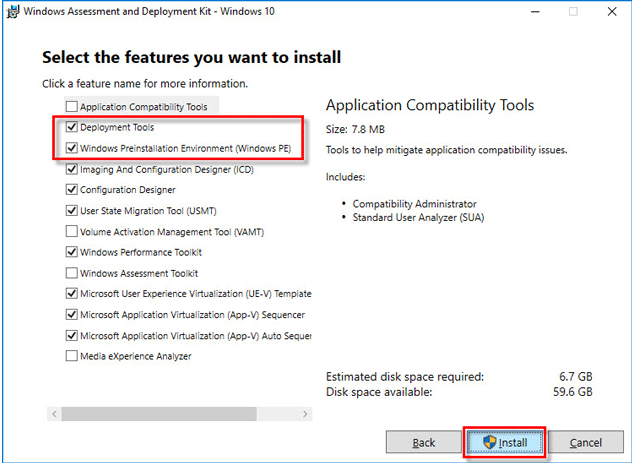Cancel the installation setup
This screenshot has width=634, height=465.
point(585,442)
